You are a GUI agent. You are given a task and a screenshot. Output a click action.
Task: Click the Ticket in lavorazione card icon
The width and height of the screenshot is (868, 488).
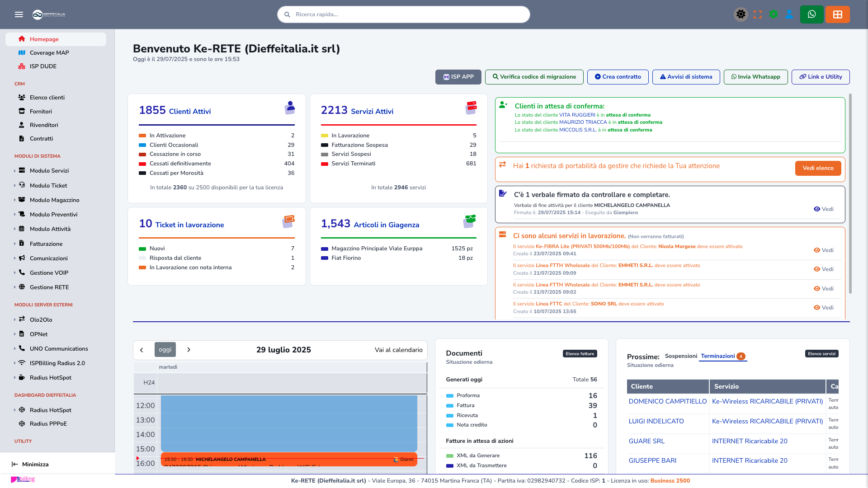(288, 221)
